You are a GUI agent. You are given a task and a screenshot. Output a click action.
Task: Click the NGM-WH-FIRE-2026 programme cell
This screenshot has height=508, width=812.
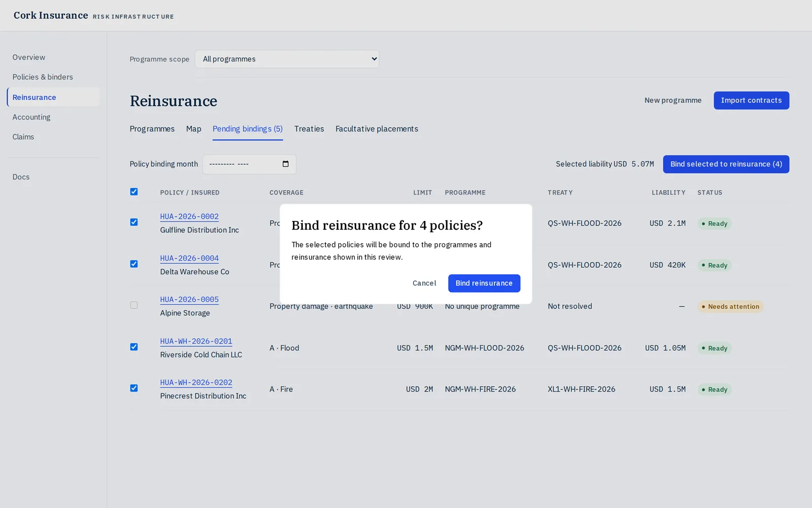[480, 389]
